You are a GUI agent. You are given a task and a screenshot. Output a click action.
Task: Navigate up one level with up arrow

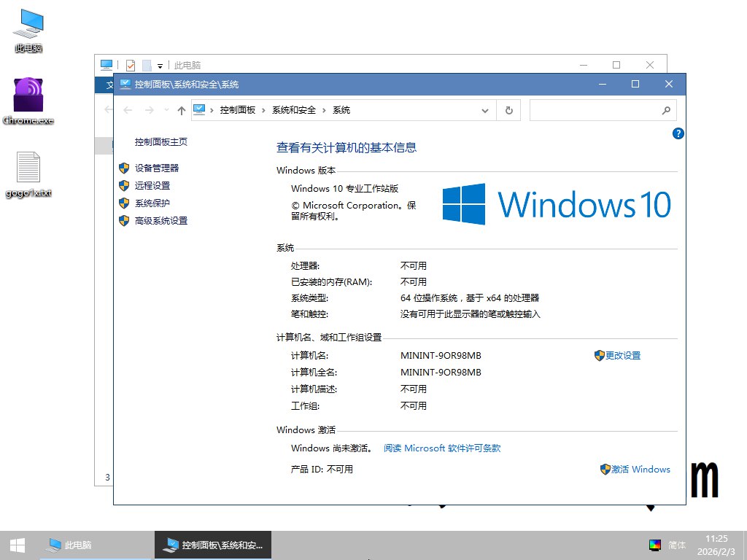(x=182, y=111)
